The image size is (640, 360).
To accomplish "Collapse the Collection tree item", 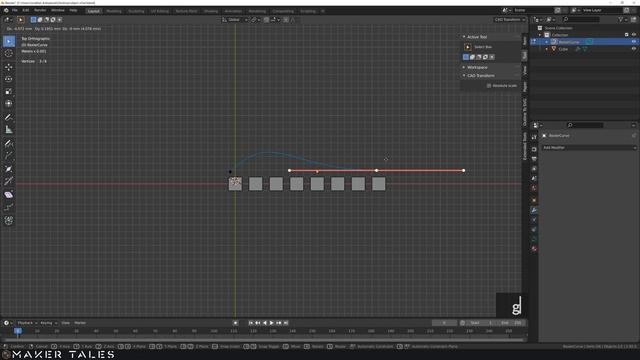I will tap(540, 35).
